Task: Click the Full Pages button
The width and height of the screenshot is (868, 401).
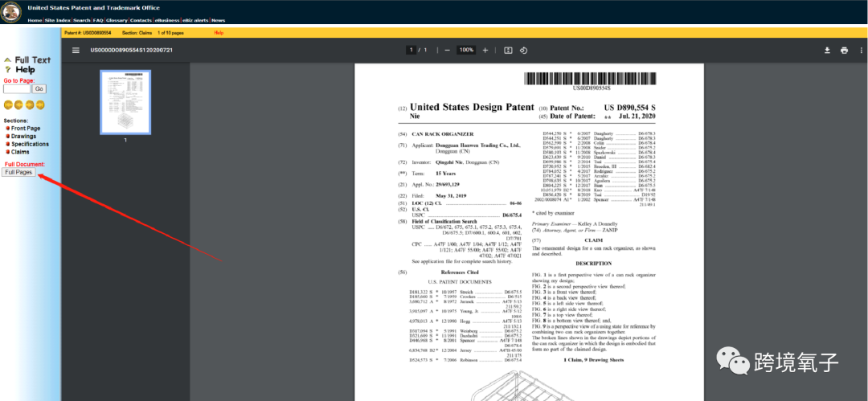Action: click(18, 172)
